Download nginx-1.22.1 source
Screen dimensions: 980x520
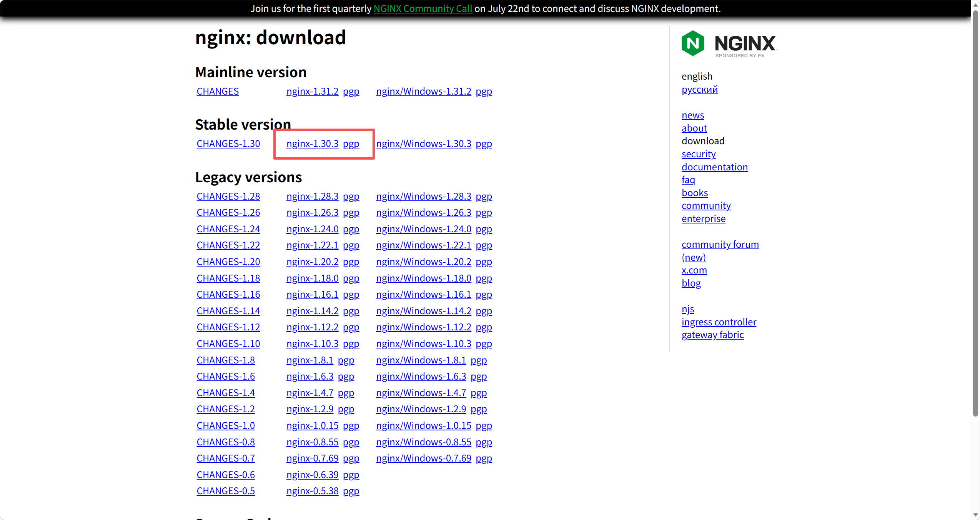pyautogui.click(x=312, y=245)
